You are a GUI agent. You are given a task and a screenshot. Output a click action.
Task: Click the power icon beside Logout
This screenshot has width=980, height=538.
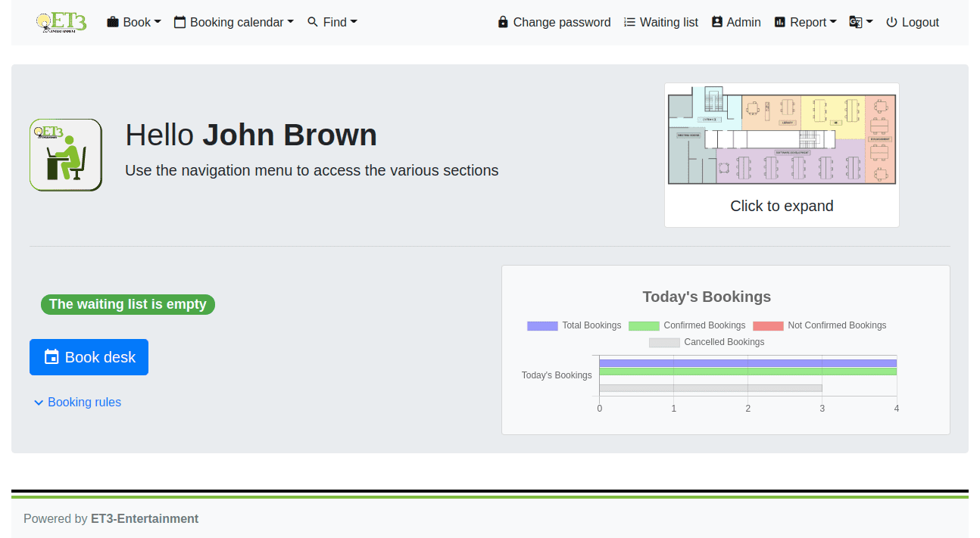click(891, 22)
